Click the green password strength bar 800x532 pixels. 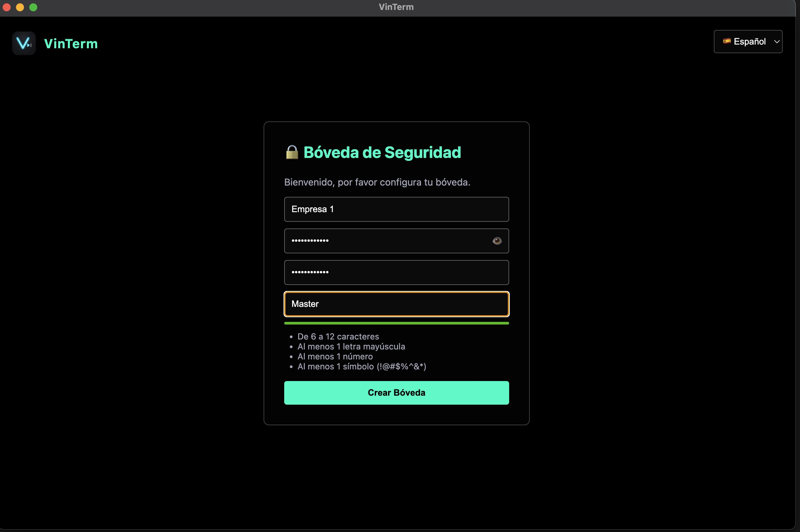396,323
